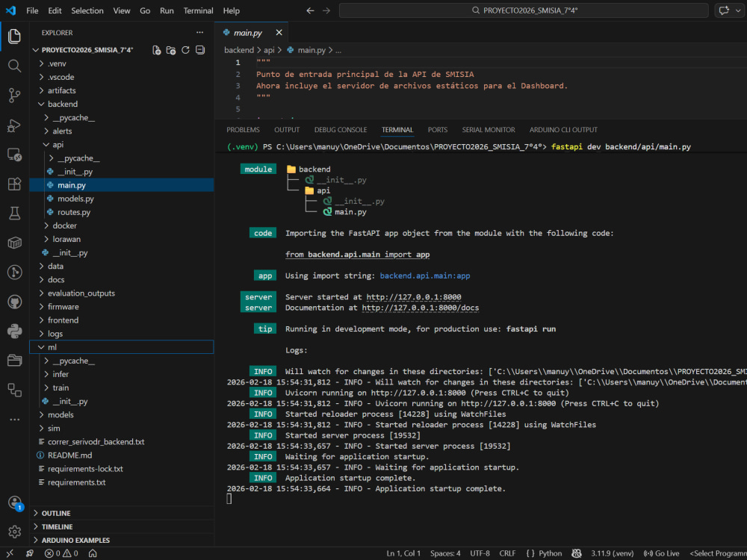Open the Testing flask icon
The image size is (747, 560).
(14, 214)
